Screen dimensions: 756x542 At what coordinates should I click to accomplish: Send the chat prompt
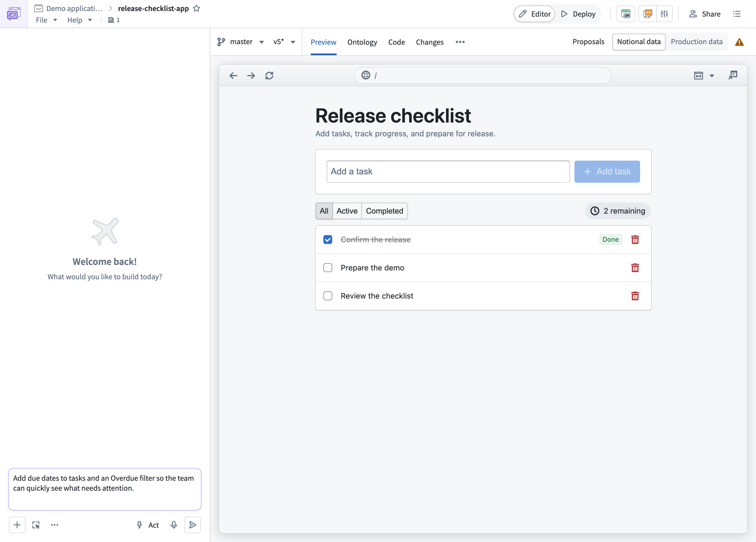[193, 525]
